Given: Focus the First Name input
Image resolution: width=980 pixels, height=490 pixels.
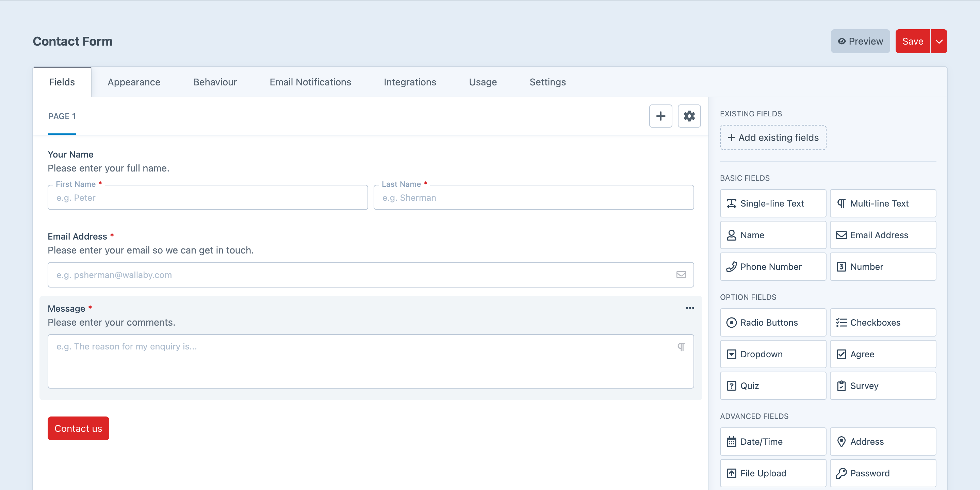Looking at the screenshot, I should 208,197.
